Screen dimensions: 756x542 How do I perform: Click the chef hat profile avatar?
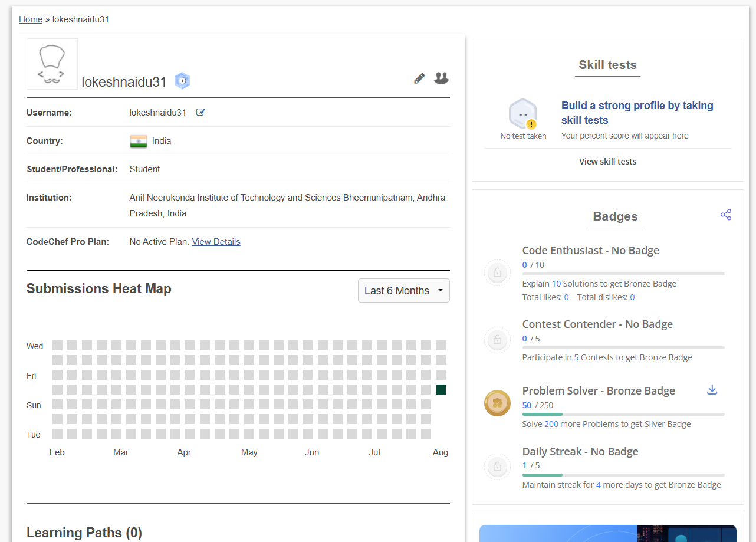(x=52, y=64)
